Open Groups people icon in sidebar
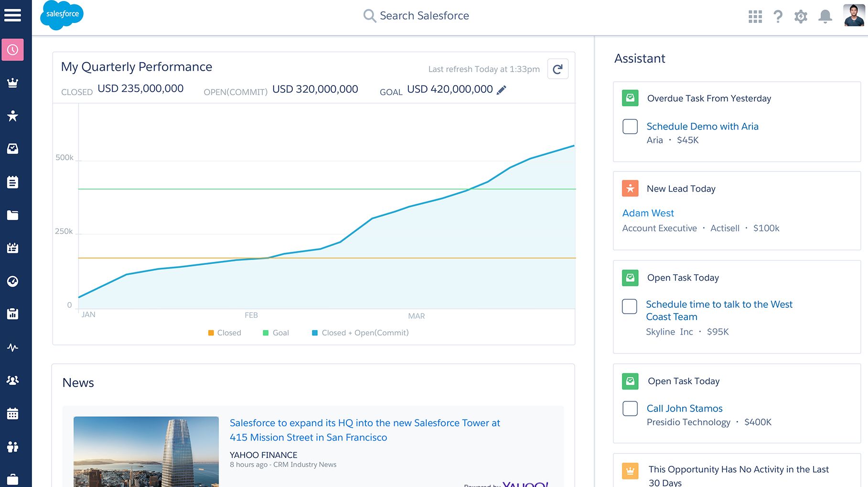The height and width of the screenshot is (487, 868). pos(12,380)
